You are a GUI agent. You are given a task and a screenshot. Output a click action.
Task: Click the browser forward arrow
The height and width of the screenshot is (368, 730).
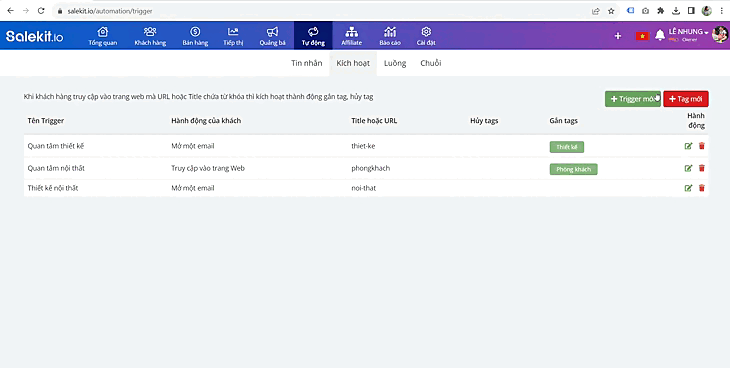point(26,11)
